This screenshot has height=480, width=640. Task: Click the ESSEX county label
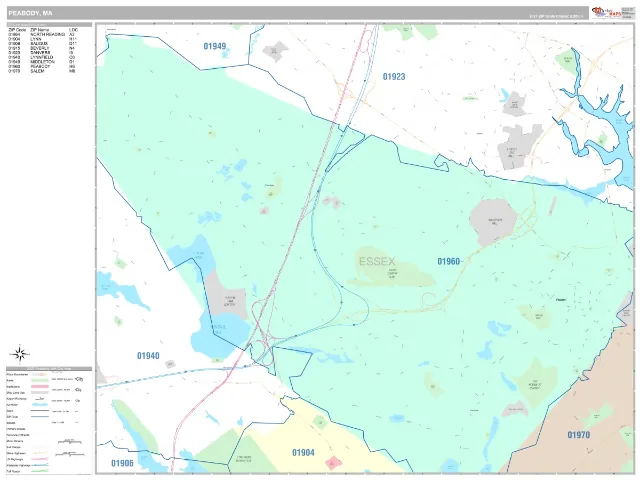pyautogui.click(x=377, y=262)
